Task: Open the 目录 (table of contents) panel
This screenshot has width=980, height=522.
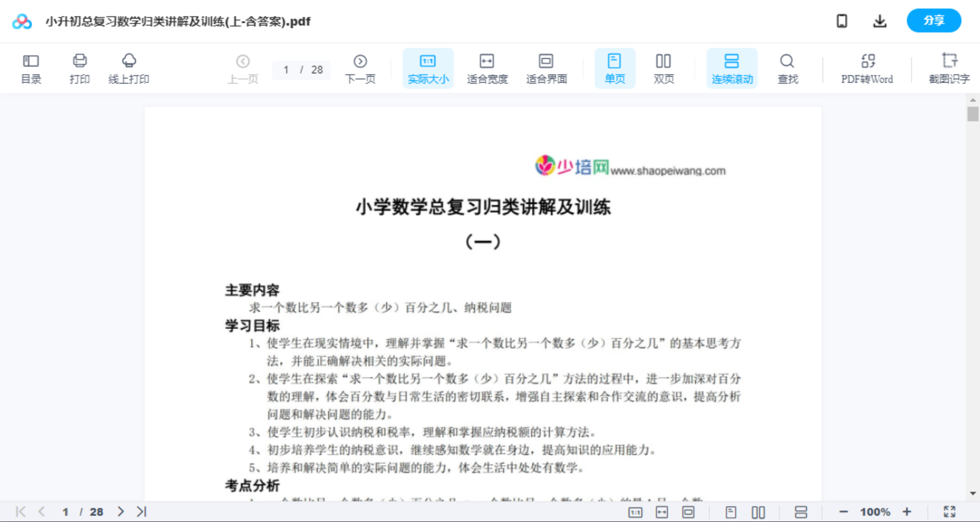Action: pyautogui.click(x=31, y=68)
